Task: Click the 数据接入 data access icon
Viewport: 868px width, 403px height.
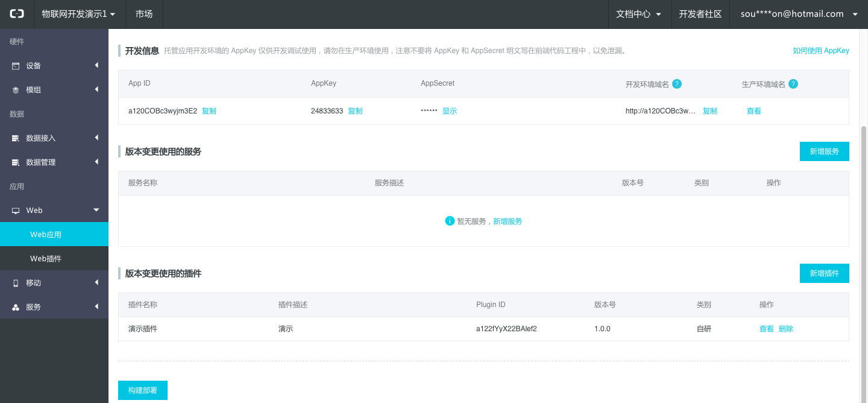Action: 16,138
